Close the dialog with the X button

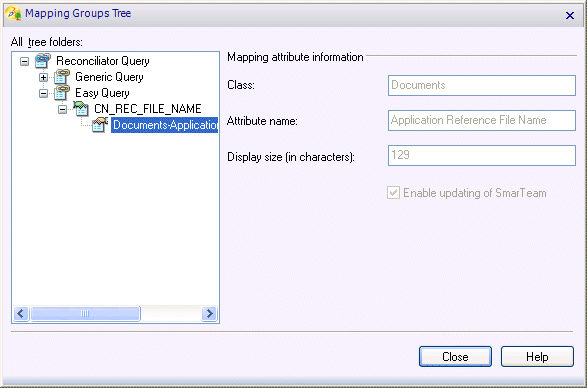[x=570, y=15]
